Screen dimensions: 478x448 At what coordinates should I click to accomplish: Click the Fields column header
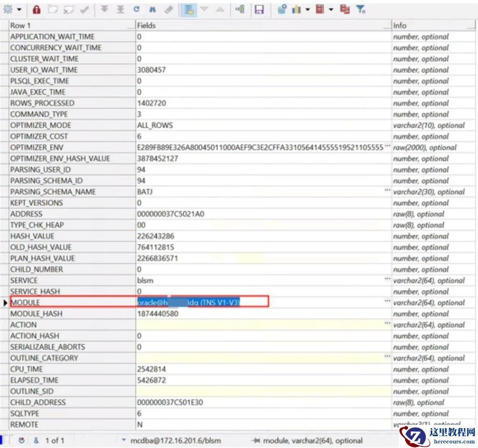pos(262,25)
